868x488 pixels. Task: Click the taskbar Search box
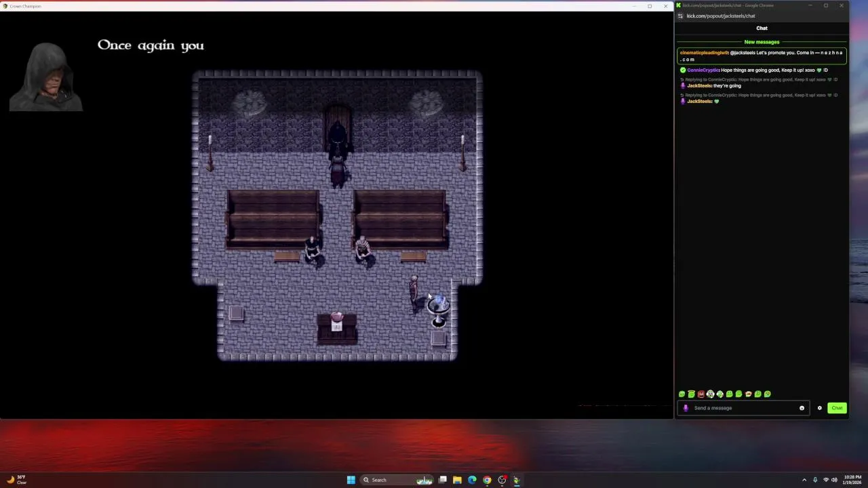tap(397, 480)
